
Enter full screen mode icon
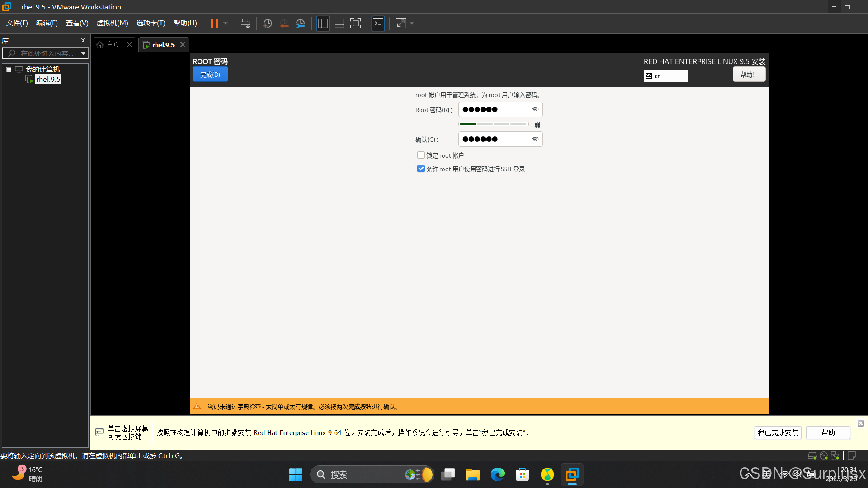(x=356, y=23)
